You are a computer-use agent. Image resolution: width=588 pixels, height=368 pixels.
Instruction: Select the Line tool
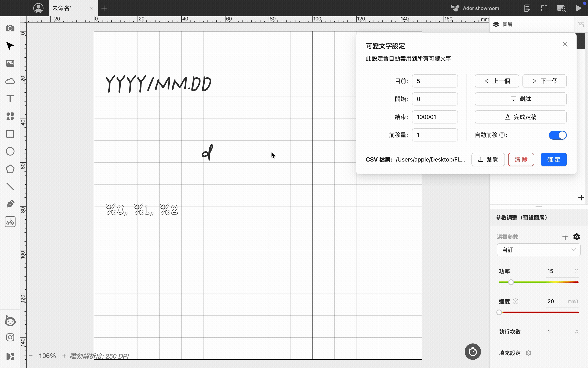10,186
